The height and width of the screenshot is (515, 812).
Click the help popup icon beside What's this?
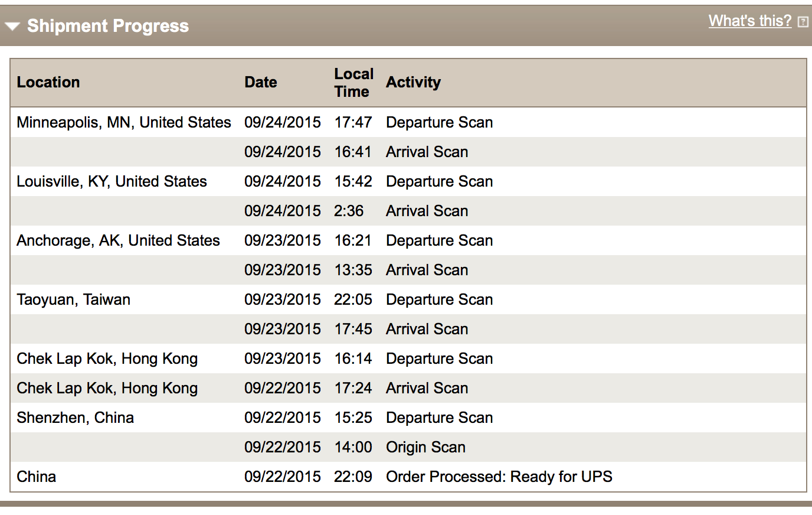803,22
